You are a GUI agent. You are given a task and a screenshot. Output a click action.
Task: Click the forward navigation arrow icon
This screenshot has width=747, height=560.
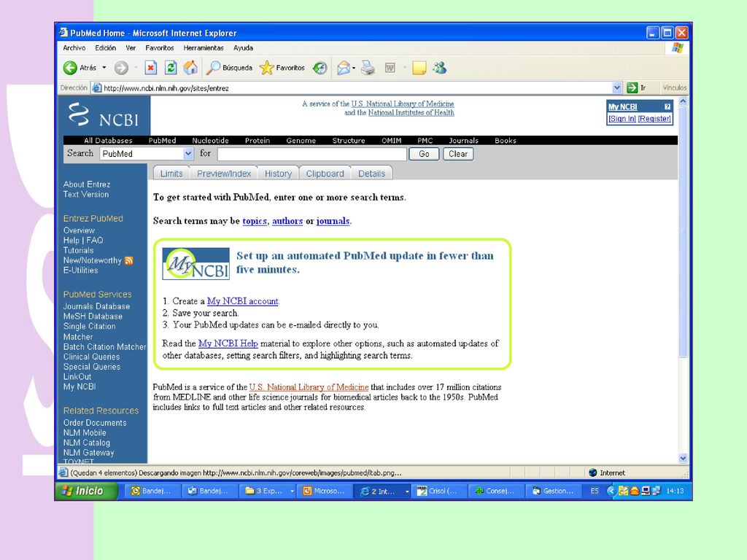tap(122, 68)
